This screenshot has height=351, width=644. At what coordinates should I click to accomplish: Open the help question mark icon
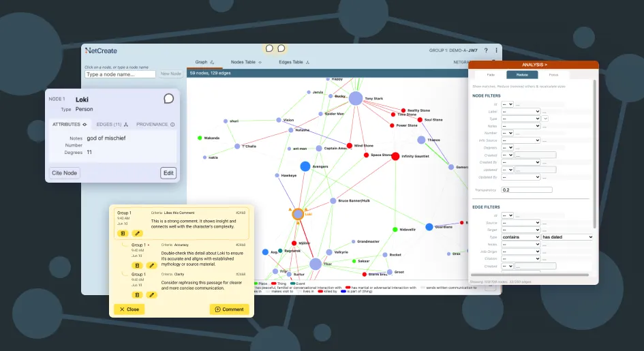pyautogui.click(x=486, y=50)
